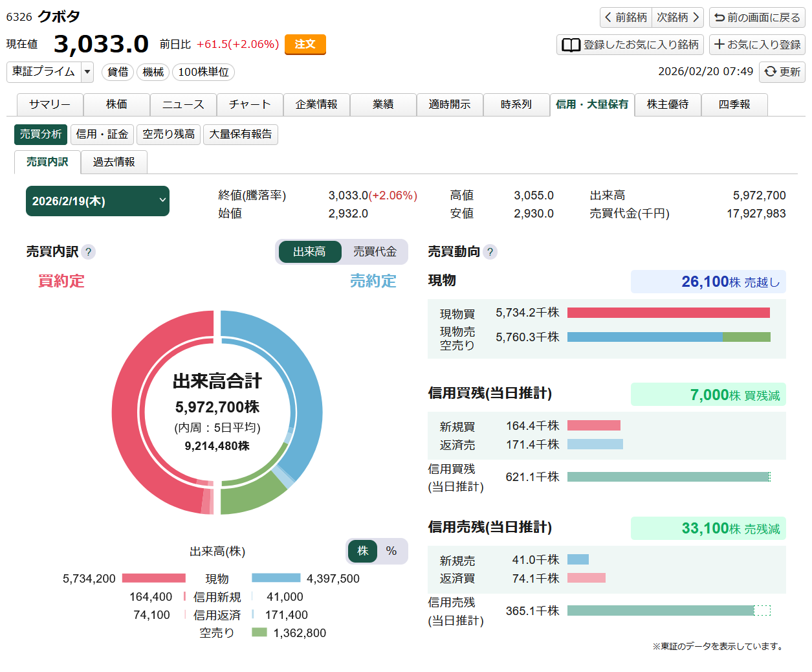Click the green 空売り legend swatch
The width and height of the screenshot is (812, 672).
click(259, 633)
